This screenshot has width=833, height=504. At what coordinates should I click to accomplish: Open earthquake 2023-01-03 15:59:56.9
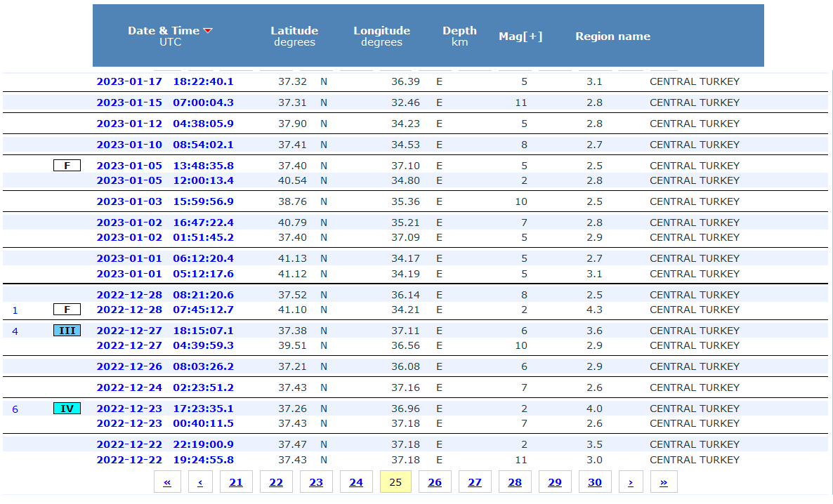click(164, 202)
